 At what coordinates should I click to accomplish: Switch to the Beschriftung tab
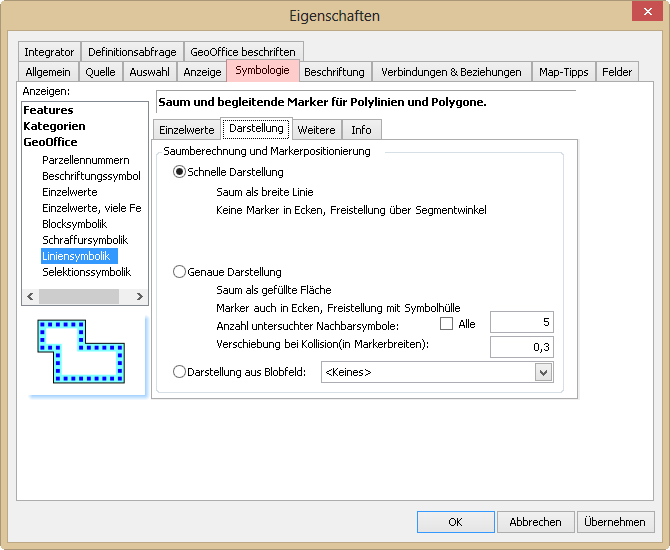point(334,72)
